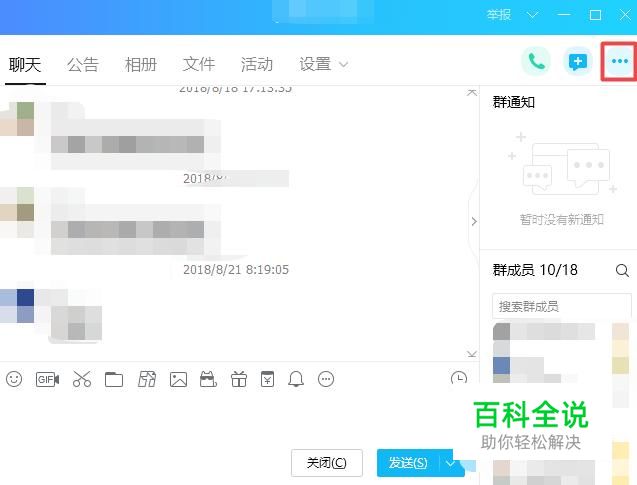Click the blue add-chat icon
This screenshot has height=485, width=637.
click(x=578, y=62)
